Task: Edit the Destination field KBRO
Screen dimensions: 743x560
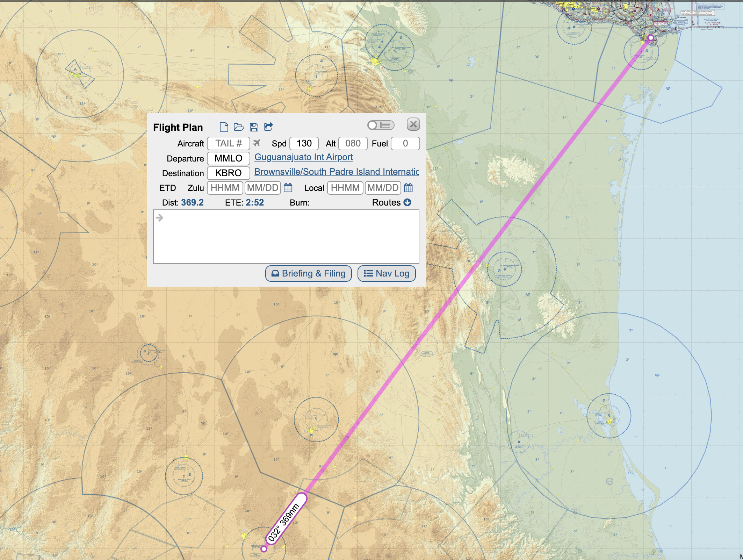Action: 229,173
